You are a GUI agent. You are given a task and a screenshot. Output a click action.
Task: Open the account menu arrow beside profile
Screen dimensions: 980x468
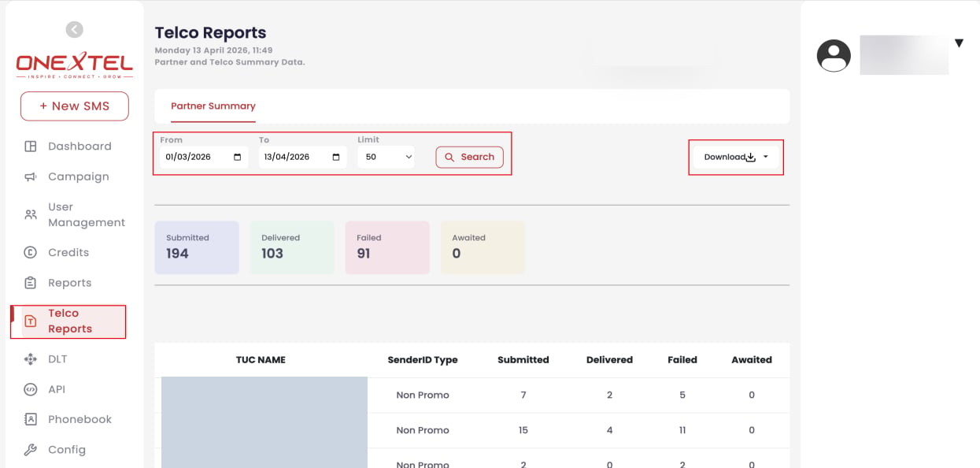point(959,43)
